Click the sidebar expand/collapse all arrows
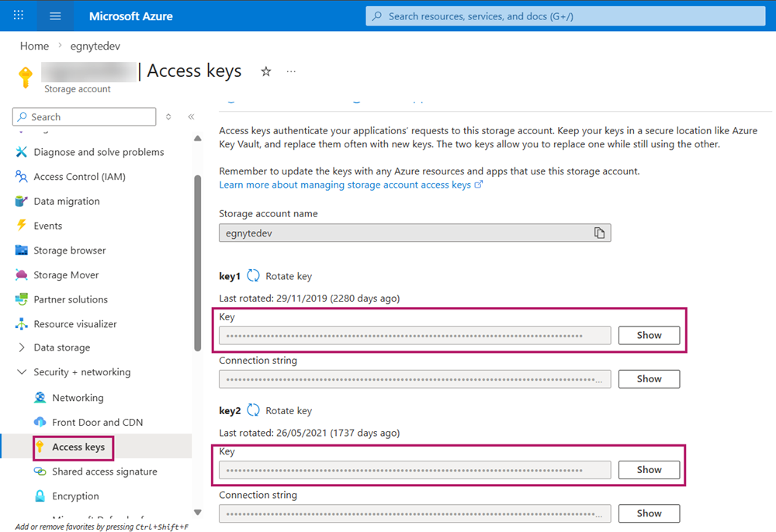The height and width of the screenshot is (532, 776). point(169,117)
